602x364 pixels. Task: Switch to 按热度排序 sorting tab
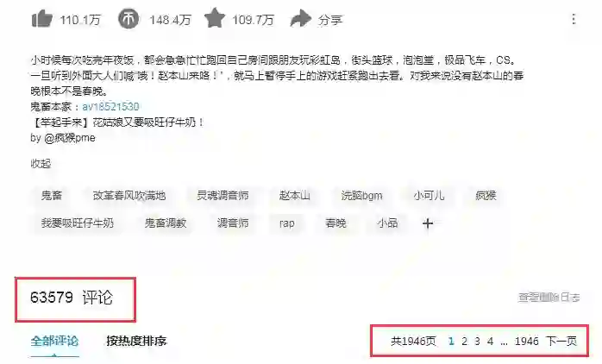pos(136,341)
